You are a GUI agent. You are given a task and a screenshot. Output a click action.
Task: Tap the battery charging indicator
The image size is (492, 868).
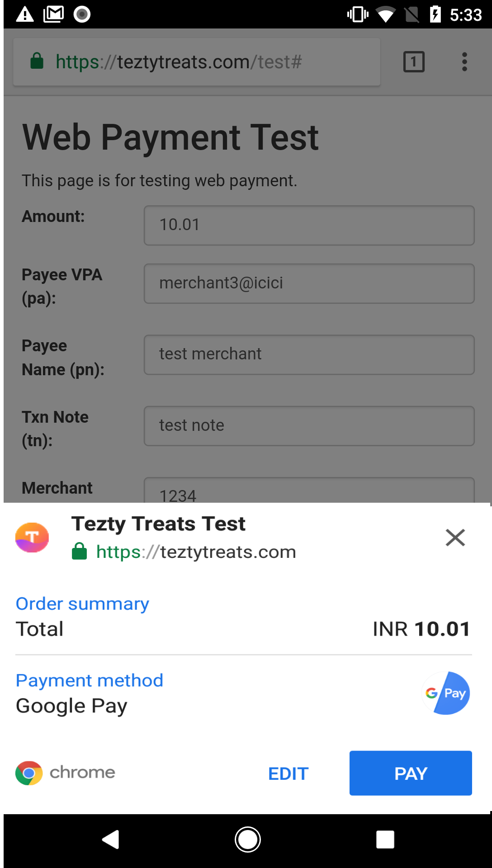coord(435,14)
